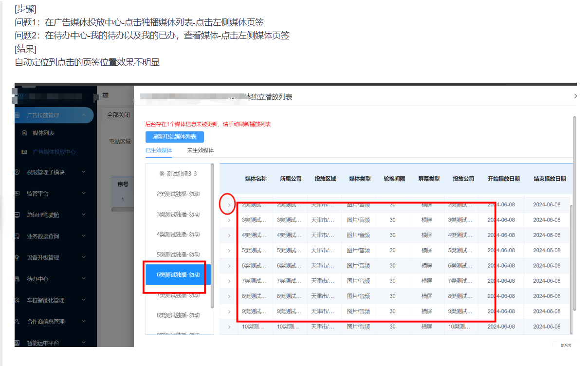Screen dimensions: 588x366
Task: Click the 屏幕类型 column header
Action: coord(429,179)
